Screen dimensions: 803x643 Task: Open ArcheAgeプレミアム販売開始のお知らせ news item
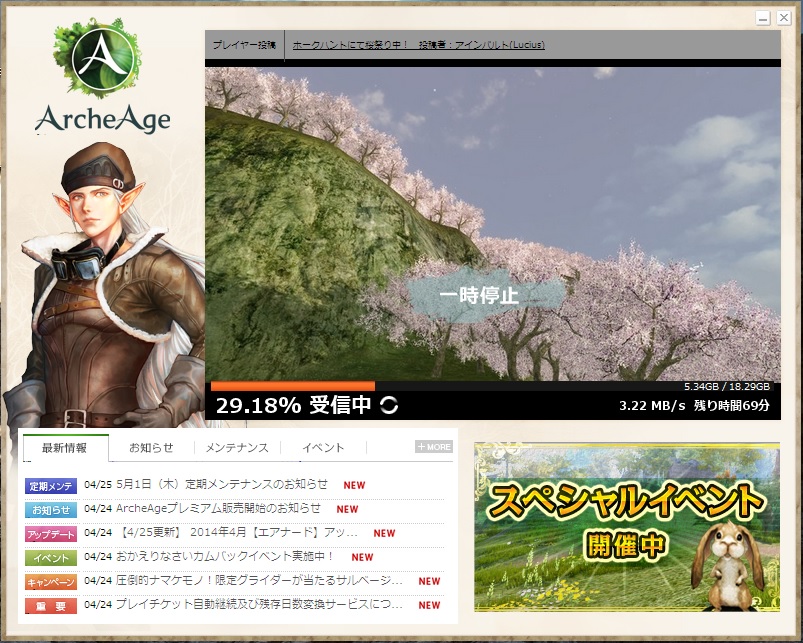[x=218, y=508]
